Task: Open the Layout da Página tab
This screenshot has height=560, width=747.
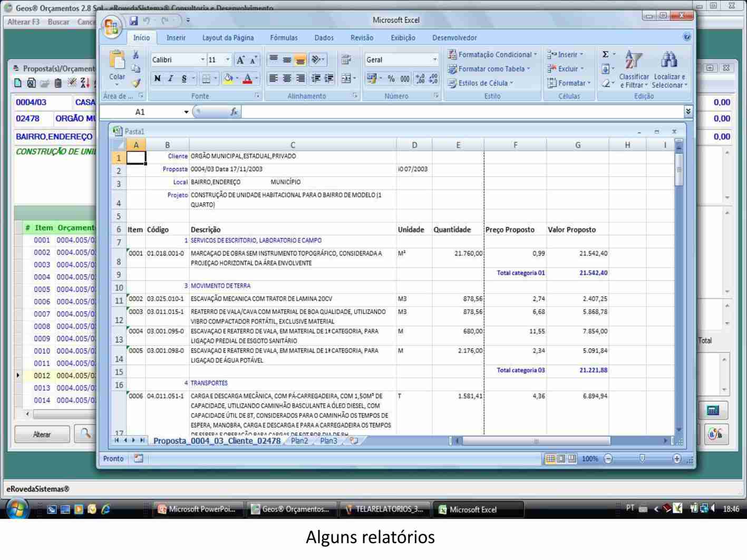Action: pos(228,38)
